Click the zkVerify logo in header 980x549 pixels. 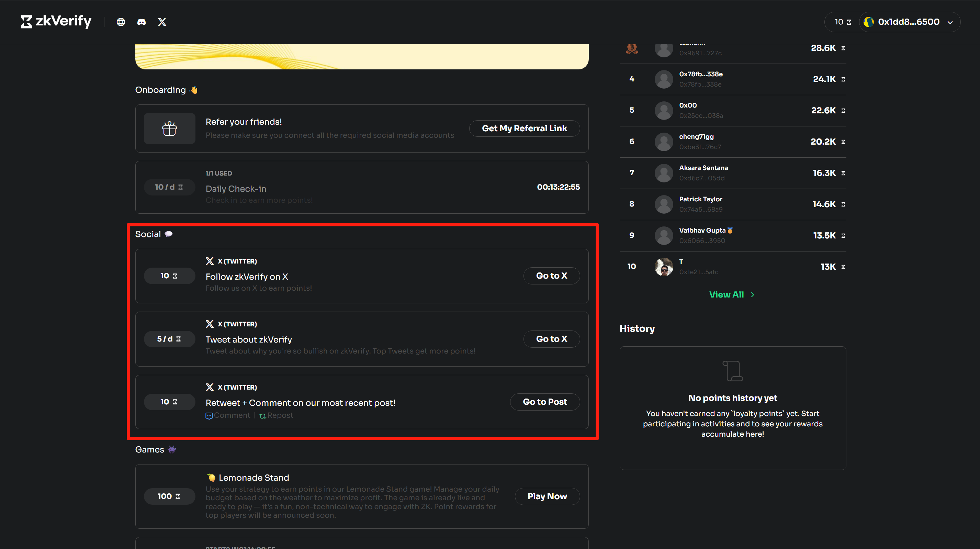tap(56, 22)
